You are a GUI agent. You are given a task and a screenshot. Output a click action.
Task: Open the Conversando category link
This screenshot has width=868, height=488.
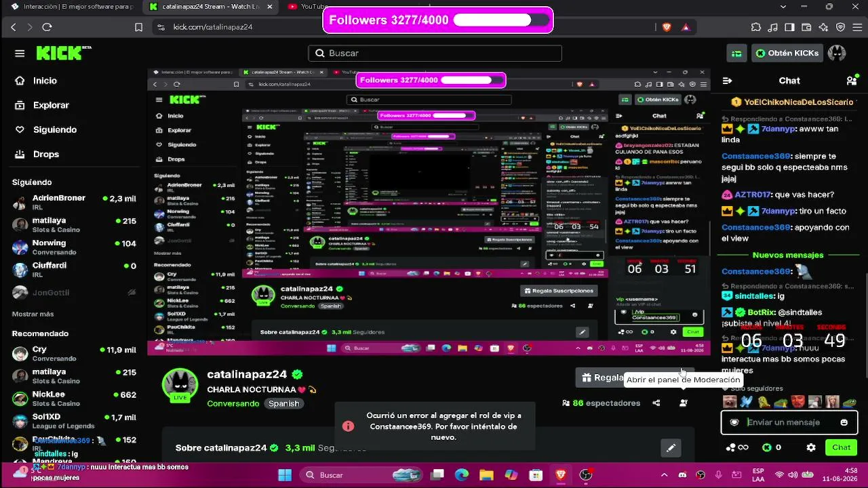[233, 403]
